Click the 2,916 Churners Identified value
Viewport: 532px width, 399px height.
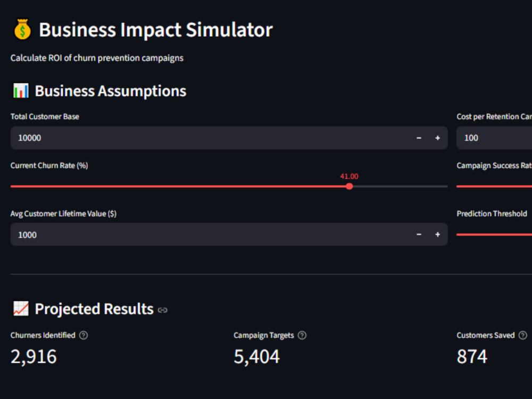click(x=33, y=356)
